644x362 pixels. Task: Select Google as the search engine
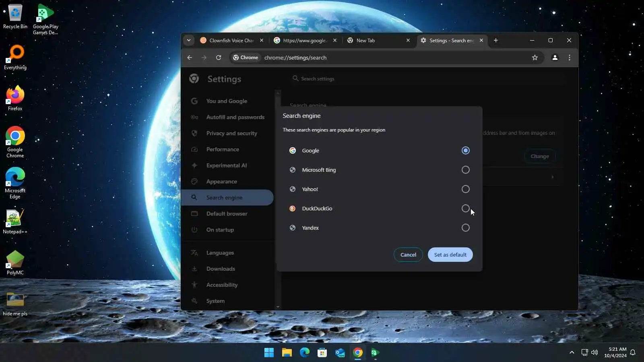pyautogui.click(x=465, y=150)
